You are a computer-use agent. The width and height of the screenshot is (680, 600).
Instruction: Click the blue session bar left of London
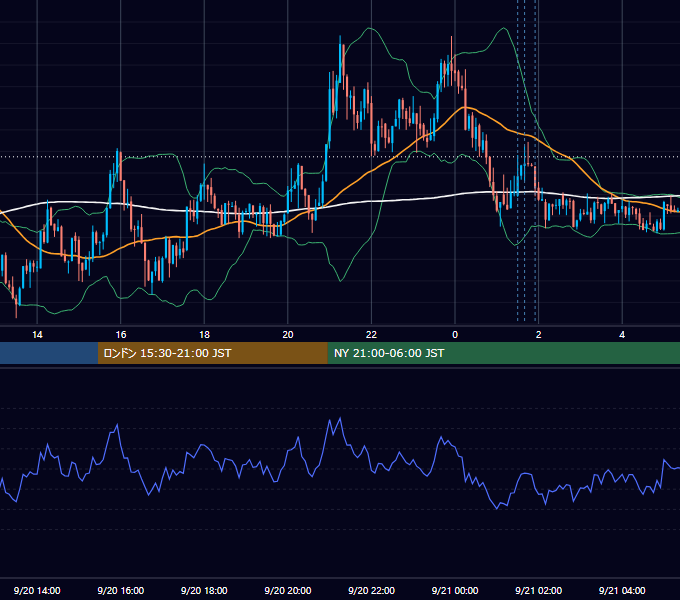click(x=49, y=353)
